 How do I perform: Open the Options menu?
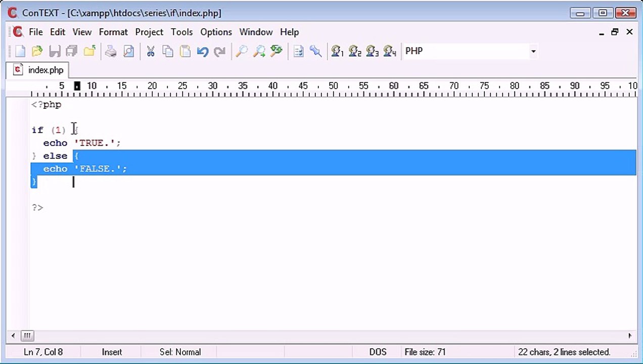pyautogui.click(x=216, y=32)
